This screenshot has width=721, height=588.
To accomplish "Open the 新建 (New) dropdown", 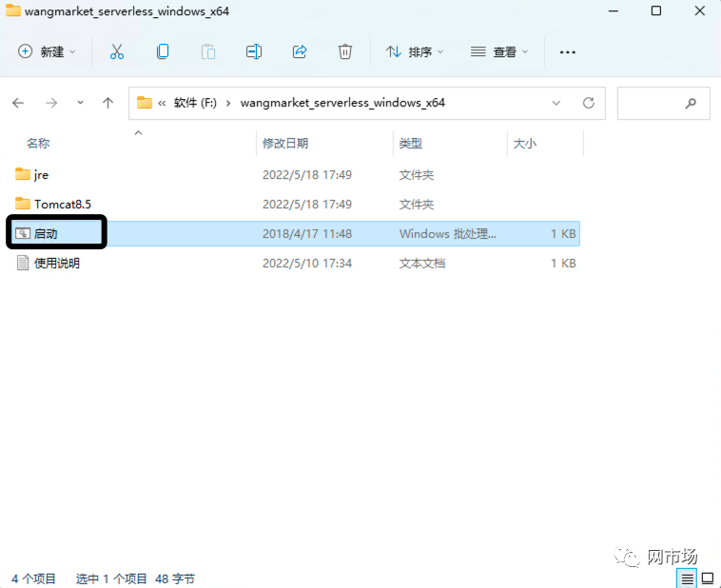I will 47,51.
